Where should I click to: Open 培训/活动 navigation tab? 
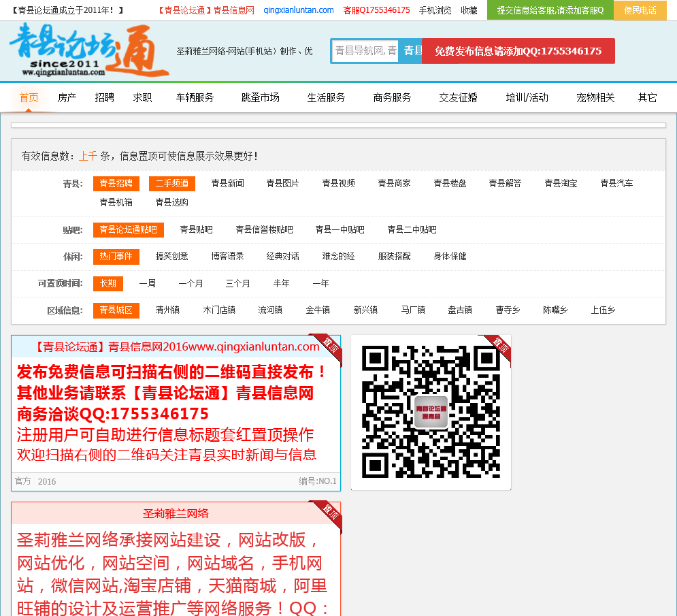coord(527,97)
